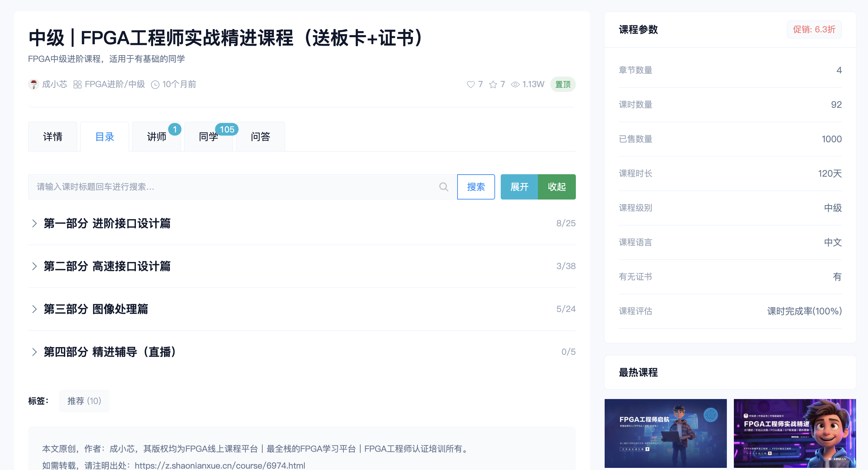The image size is (868, 470).
Task: Click the clock icon beside 10个月前
Action: (155, 85)
